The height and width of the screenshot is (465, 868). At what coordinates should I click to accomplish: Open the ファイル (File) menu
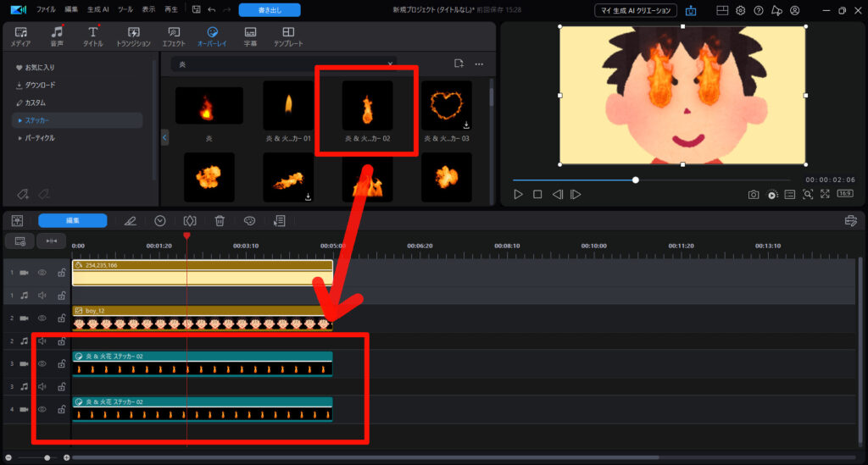(x=47, y=10)
